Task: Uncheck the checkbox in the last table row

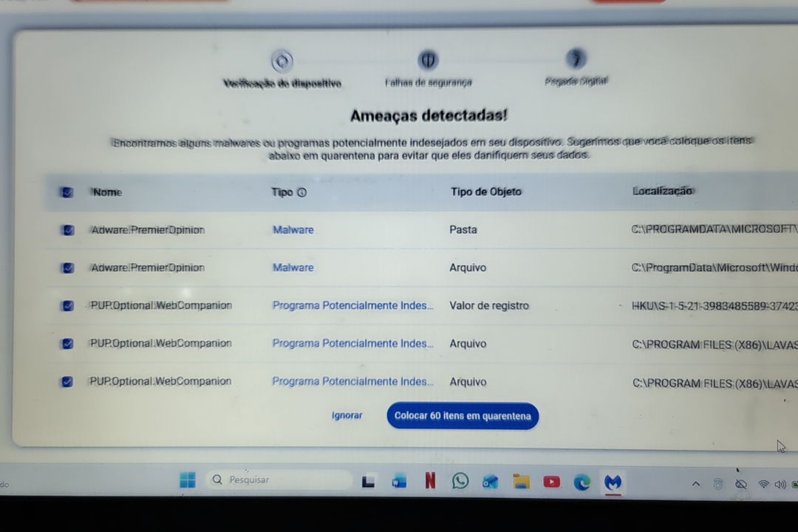Action: click(x=66, y=382)
